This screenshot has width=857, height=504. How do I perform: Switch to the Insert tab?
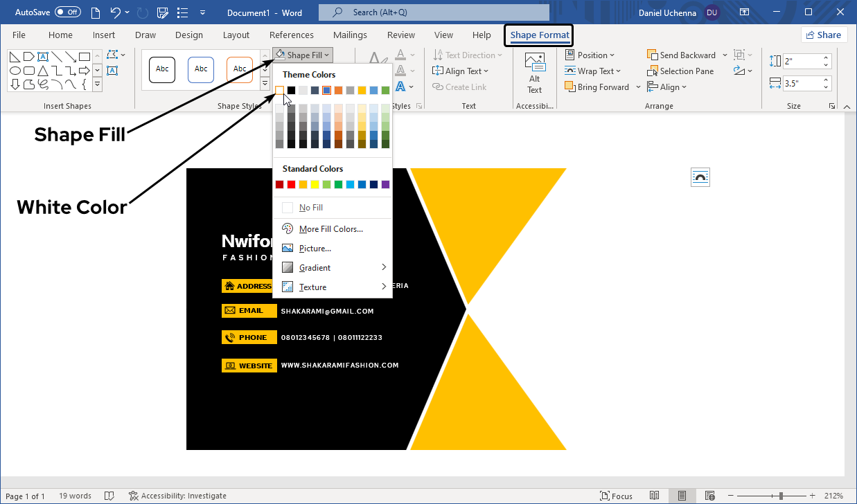click(x=104, y=35)
